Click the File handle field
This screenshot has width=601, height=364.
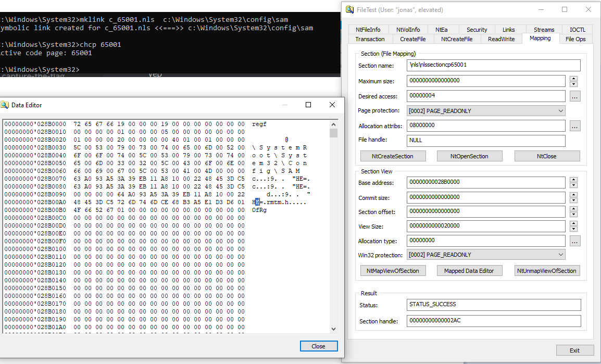[485, 141]
